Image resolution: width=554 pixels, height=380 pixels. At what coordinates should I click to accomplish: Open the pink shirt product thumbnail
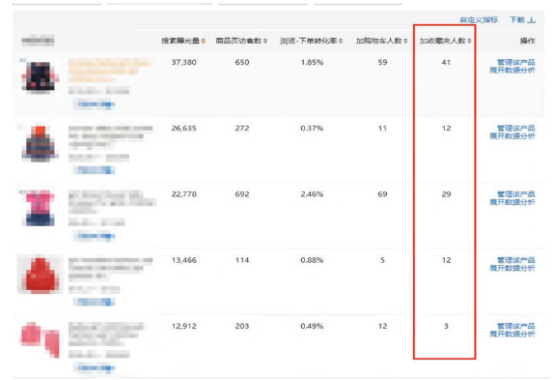39,208
